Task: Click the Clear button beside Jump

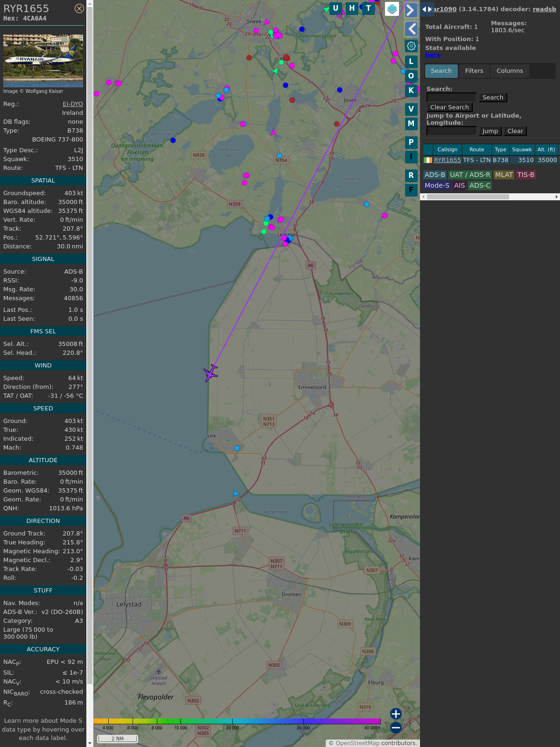Action: [x=515, y=131]
